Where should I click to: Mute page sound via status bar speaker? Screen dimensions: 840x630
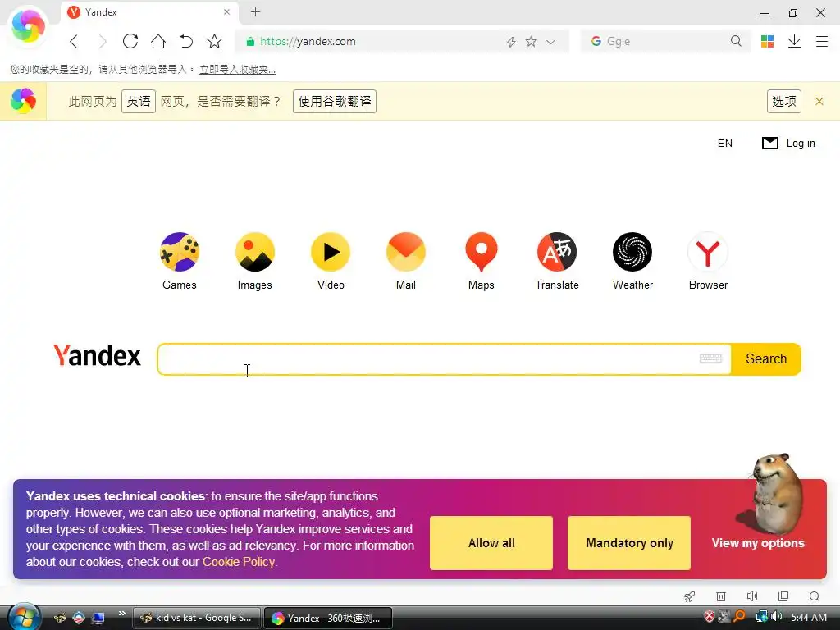[752, 596]
